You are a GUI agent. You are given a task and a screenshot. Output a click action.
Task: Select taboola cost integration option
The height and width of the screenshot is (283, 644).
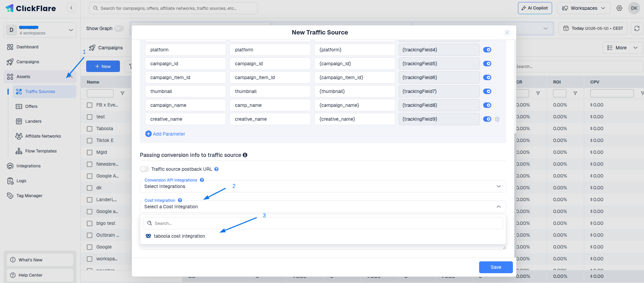tap(323, 236)
